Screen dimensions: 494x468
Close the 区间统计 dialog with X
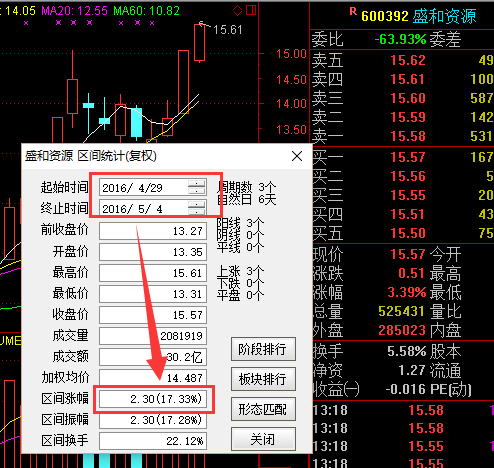[297, 156]
